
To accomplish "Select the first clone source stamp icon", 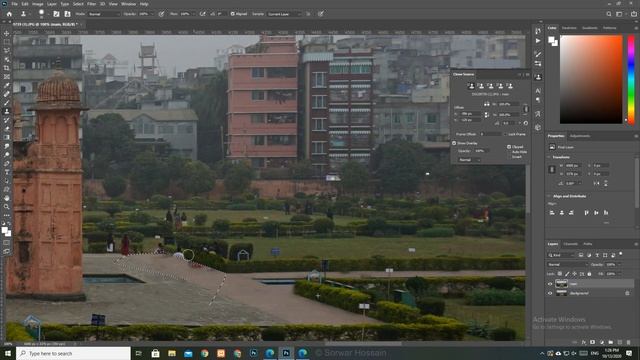I will click(471, 86).
